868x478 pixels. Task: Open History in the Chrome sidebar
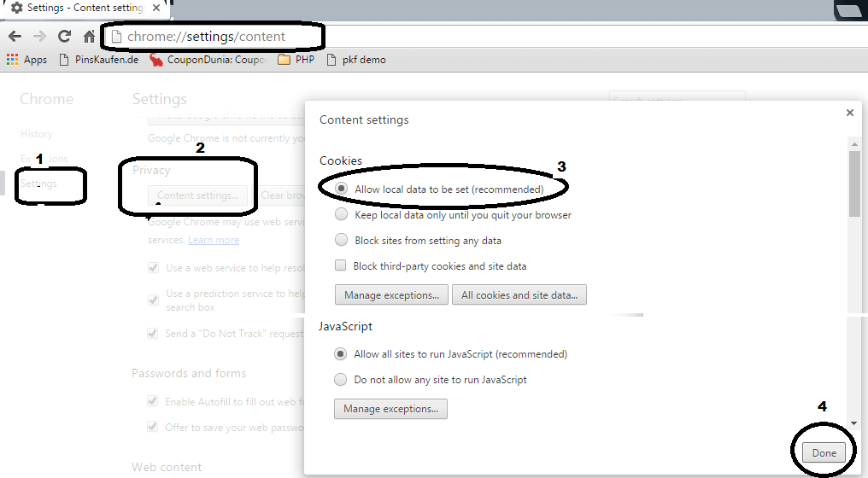(37, 134)
